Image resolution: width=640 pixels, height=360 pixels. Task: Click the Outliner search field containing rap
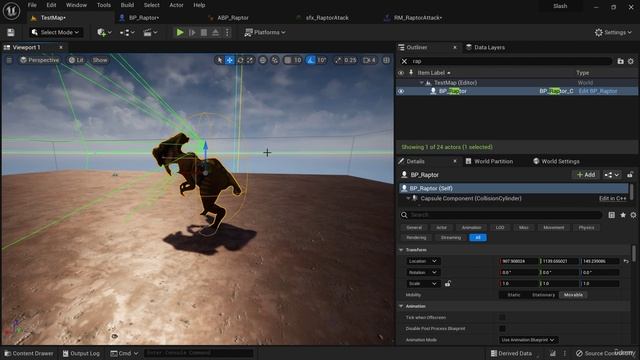(511, 61)
